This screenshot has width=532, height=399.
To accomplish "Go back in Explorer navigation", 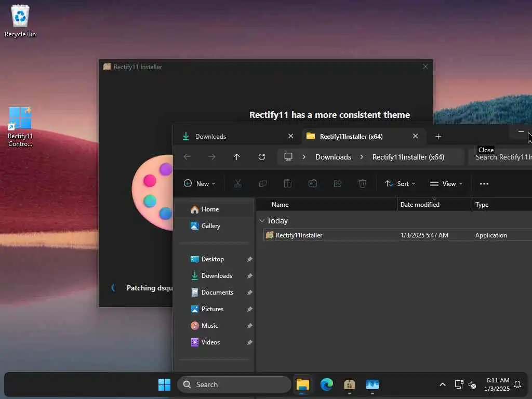I will click(187, 157).
